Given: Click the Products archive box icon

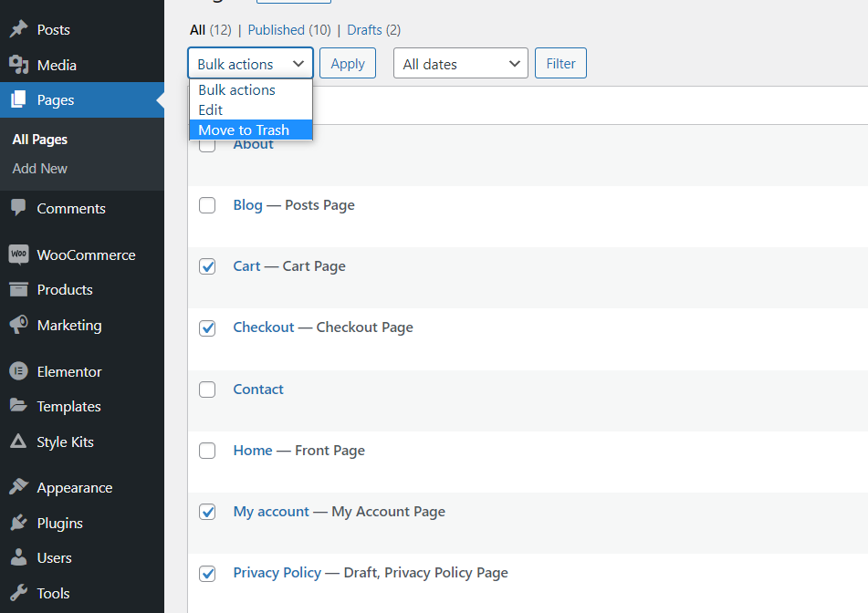Looking at the screenshot, I should click(x=19, y=289).
